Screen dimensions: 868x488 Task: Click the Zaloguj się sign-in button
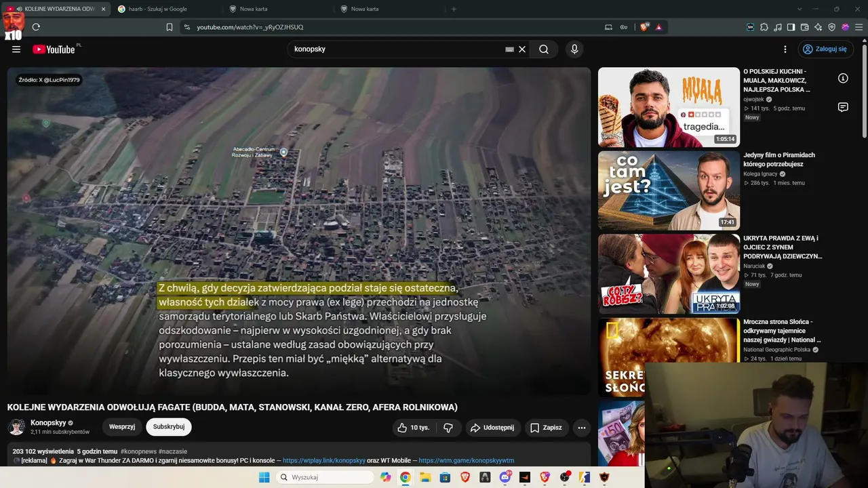point(825,49)
